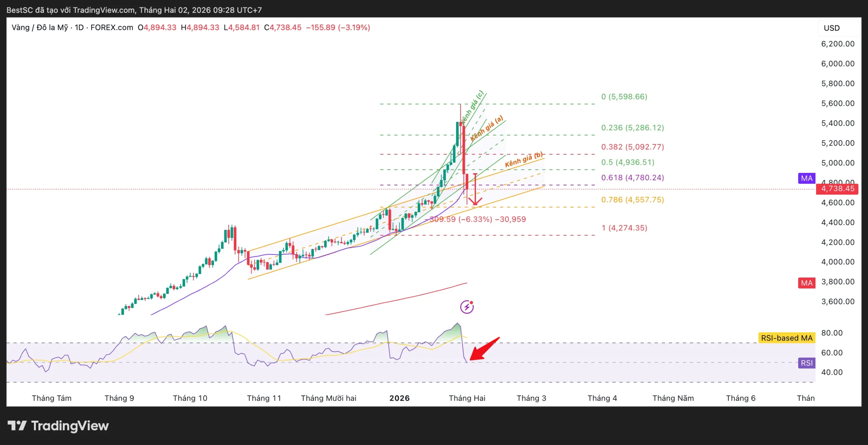Select the red MA label tag

click(x=807, y=283)
